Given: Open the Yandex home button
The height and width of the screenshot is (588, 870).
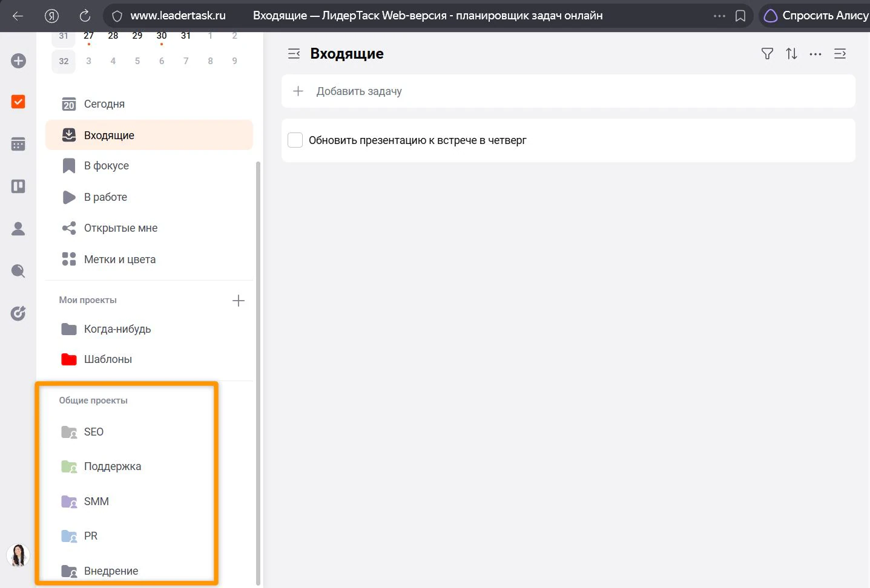Looking at the screenshot, I should [x=51, y=16].
